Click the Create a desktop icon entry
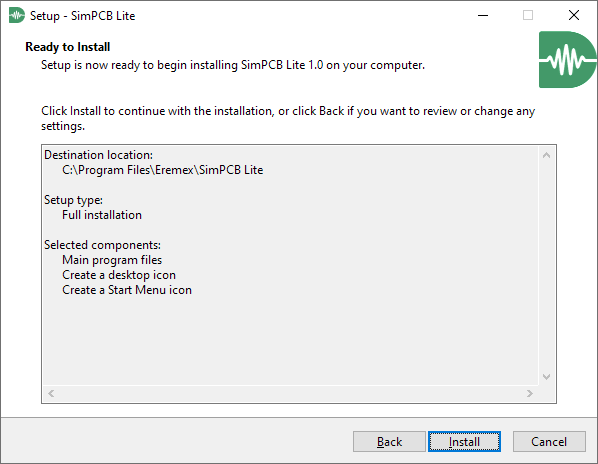Image resolution: width=598 pixels, height=464 pixels. pyautogui.click(x=119, y=275)
